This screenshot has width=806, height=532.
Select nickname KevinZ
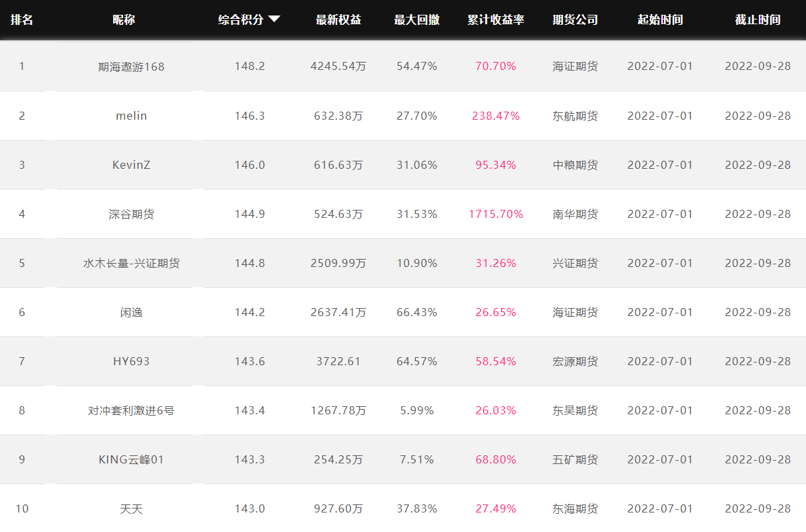click(131, 165)
